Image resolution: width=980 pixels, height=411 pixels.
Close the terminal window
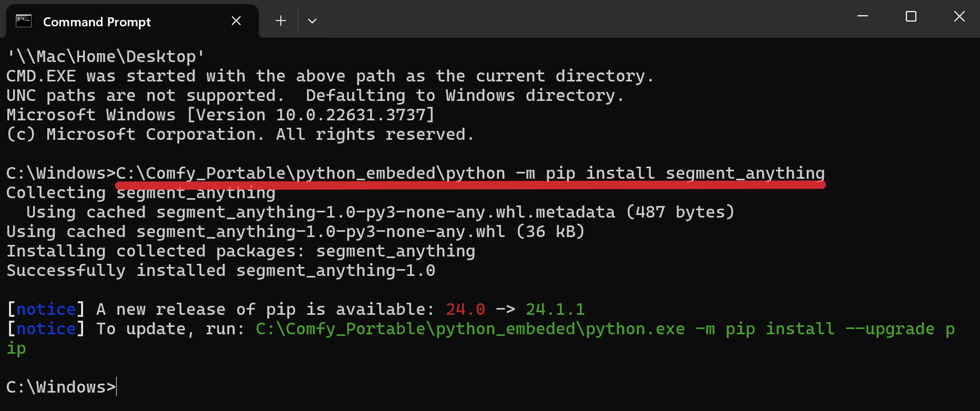[959, 17]
